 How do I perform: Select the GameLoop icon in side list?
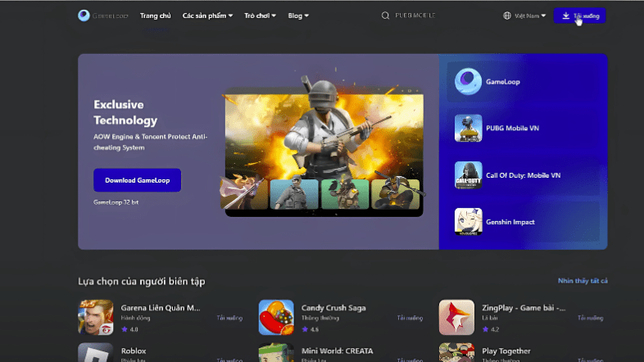[468, 82]
